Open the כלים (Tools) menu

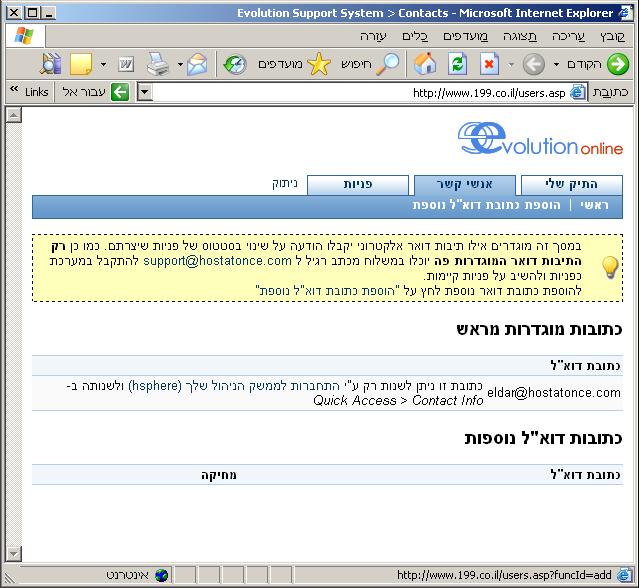(x=428, y=36)
